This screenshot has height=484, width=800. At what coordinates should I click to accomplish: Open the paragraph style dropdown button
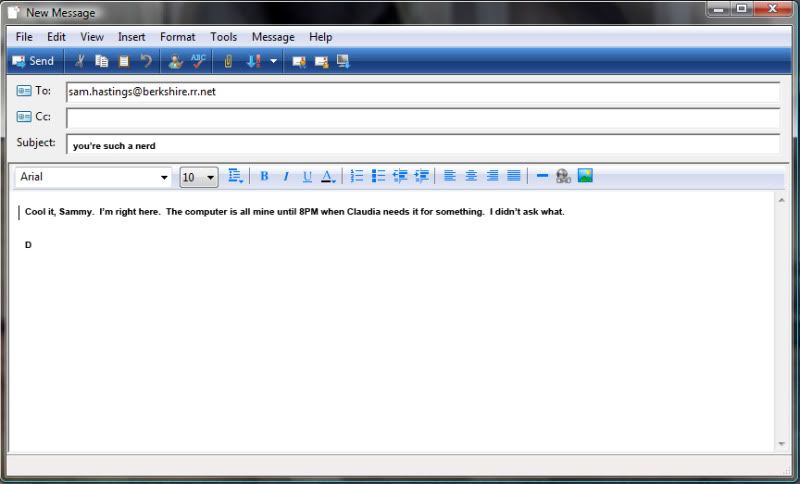[235, 176]
